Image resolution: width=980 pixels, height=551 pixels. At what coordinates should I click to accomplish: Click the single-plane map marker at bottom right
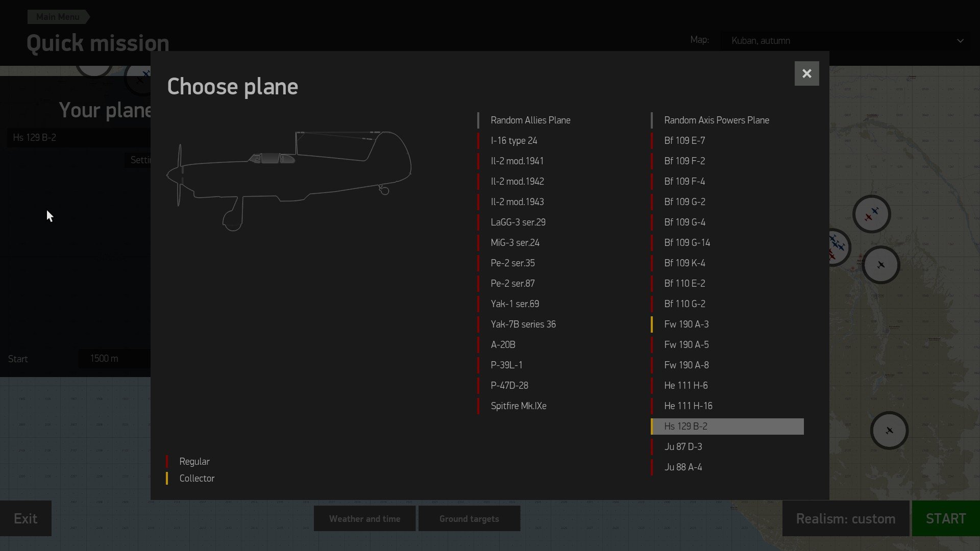(x=889, y=431)
